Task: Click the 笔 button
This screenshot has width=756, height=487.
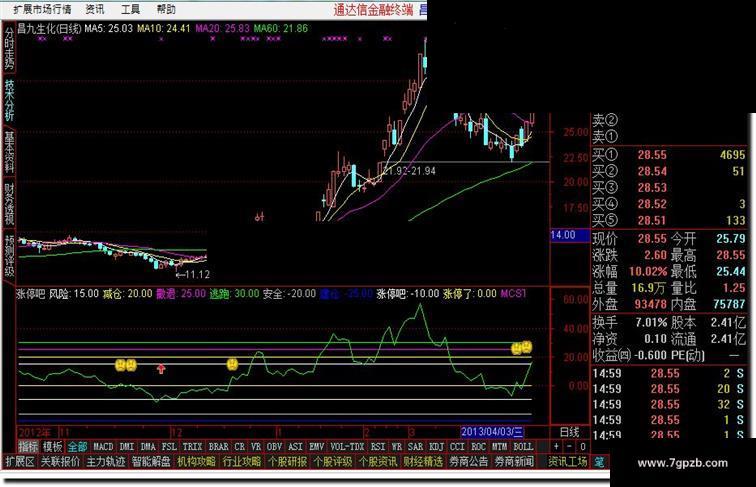Action: coord(599,461)
